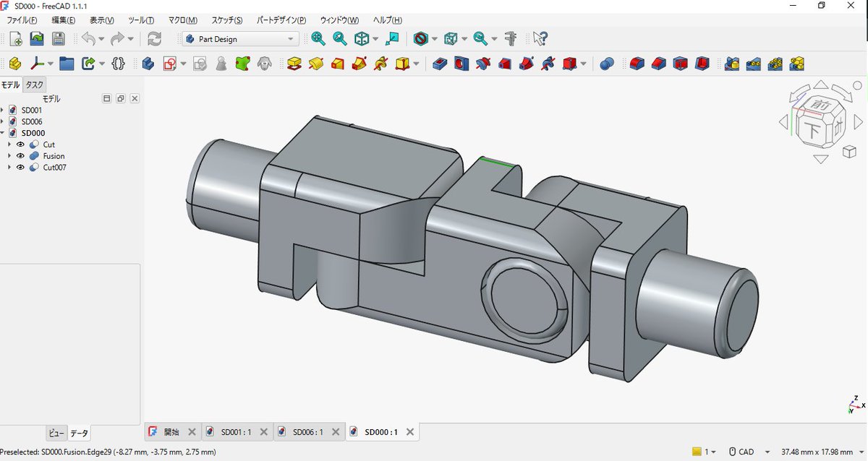Image resolution: width=868 pixels, height=461 pixels.
Task: Open a file with the folder icon
Action: point(37,39)
